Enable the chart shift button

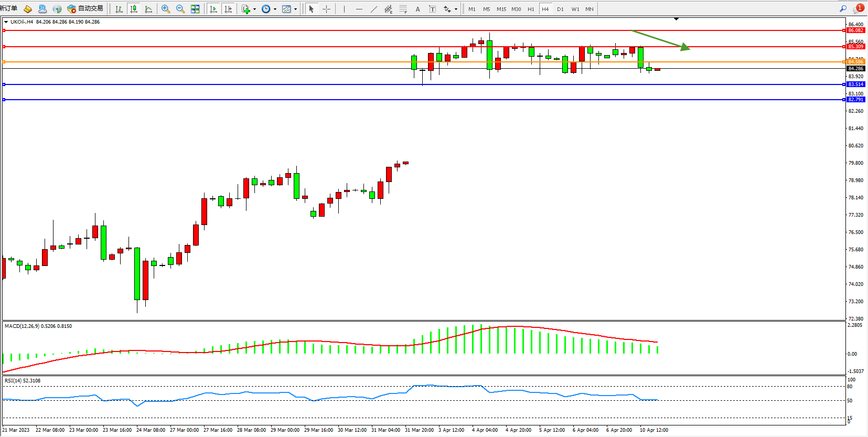pos(228,9)
